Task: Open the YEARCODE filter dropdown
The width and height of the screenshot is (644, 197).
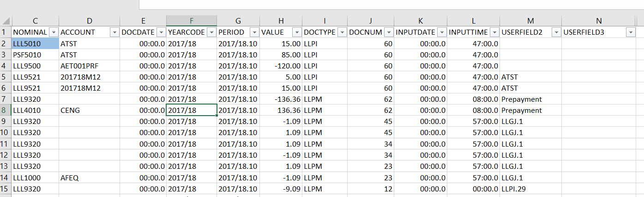Action: coord(211,32)
